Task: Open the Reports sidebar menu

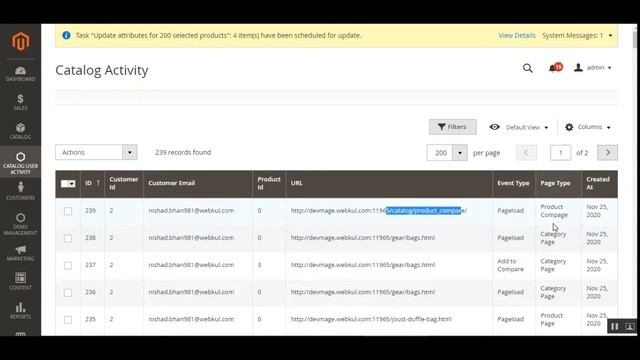Action: (20, 311)
